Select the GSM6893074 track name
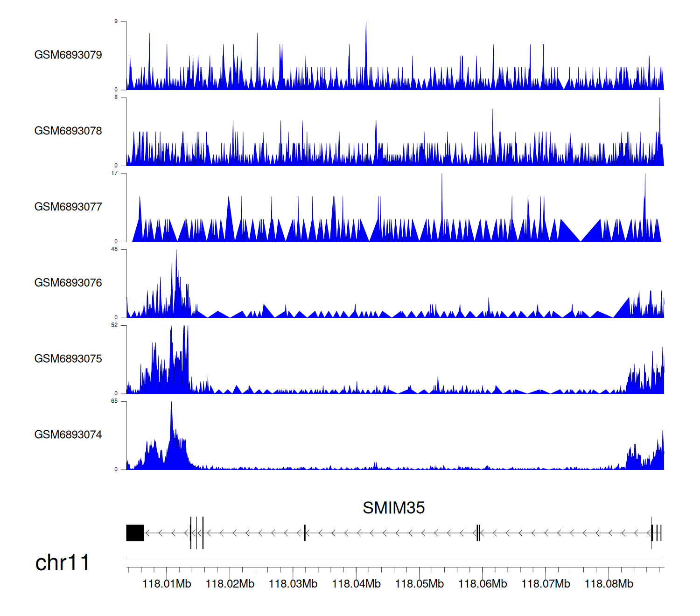Screen dimensions: 700x616 tap(68, 435)
